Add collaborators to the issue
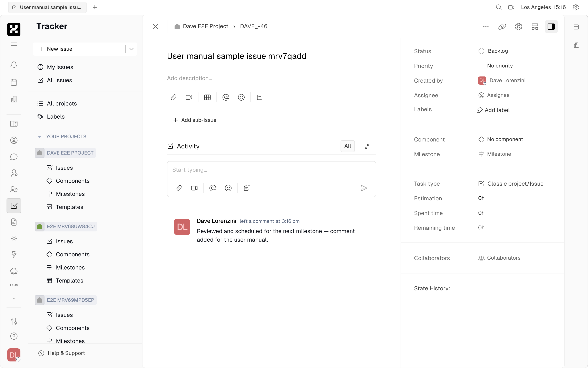Image resolution: width=588 pixels, height=368 pixels. tap(499, 258)
